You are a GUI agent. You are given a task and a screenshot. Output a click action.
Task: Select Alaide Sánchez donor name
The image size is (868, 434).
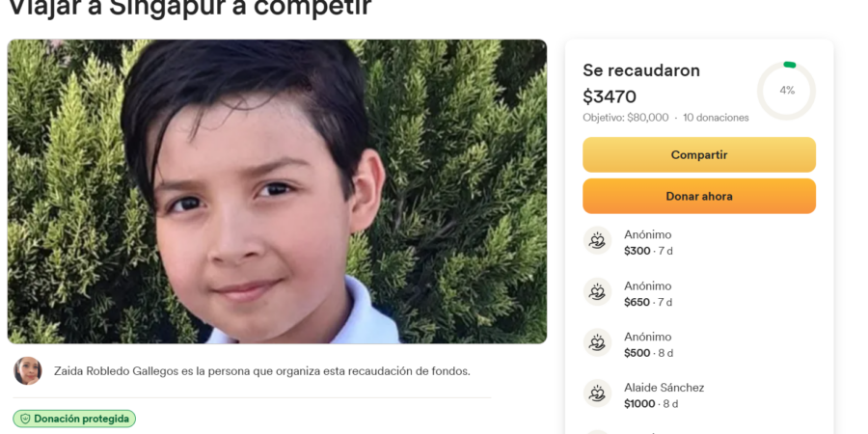[x=664, y=388]
